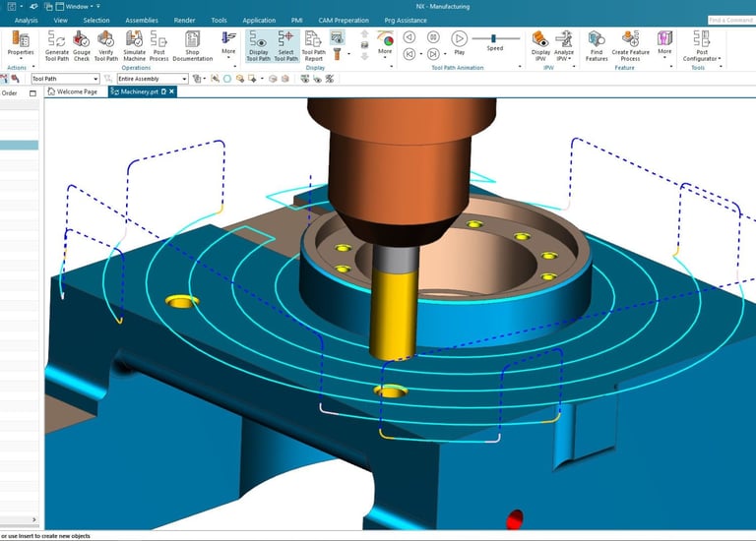Expand the Tool Path Animation group options
Screen dimensions: 756x541
click(520, 67)
